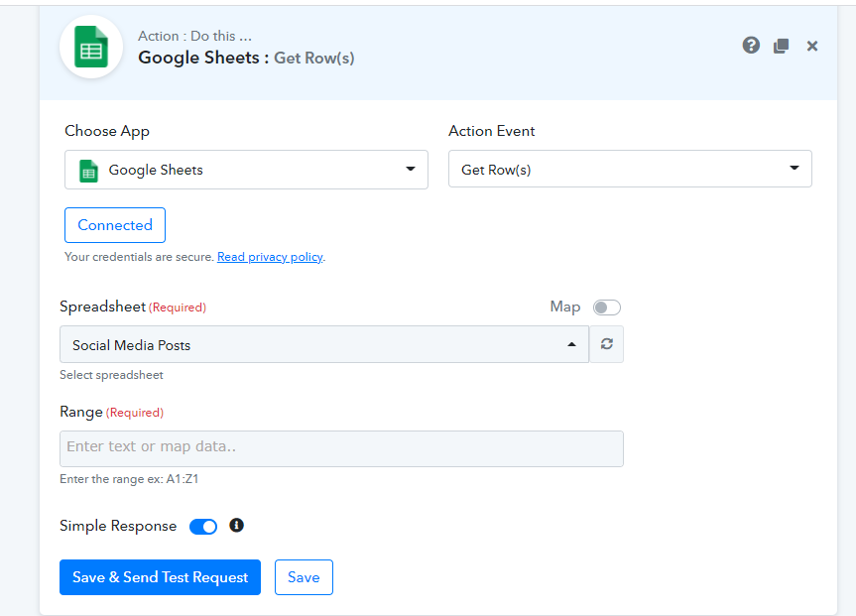Click the Connected button
Screen dimensions: 856x616
[x=115, y=225]
